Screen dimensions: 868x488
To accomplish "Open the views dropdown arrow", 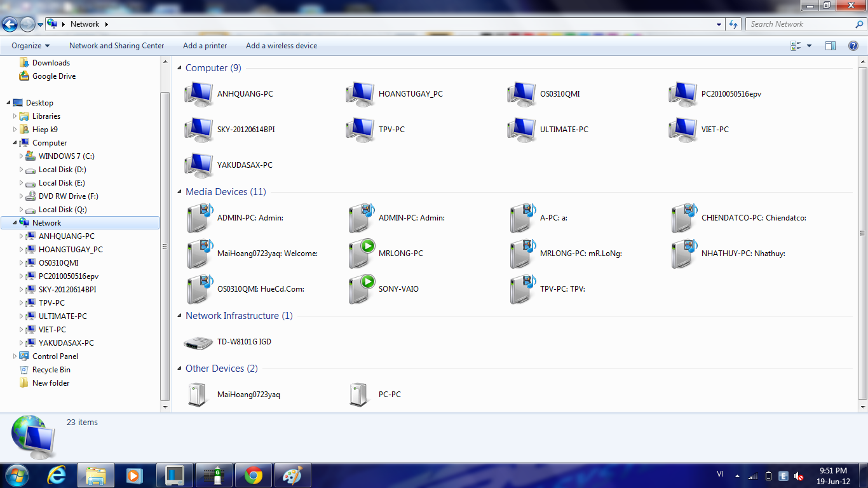I will (x=809, y=46).
